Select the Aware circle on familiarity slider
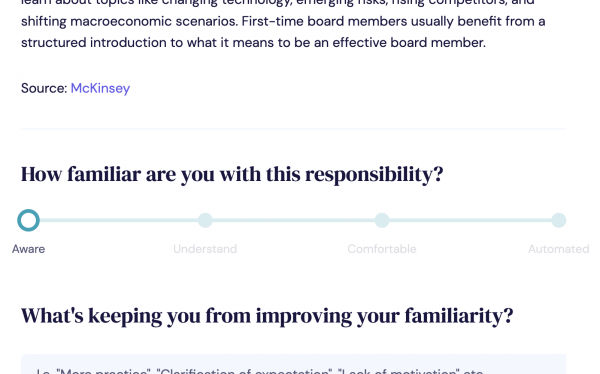The width and height of the screenshot is (600, 374). (28, 220)
